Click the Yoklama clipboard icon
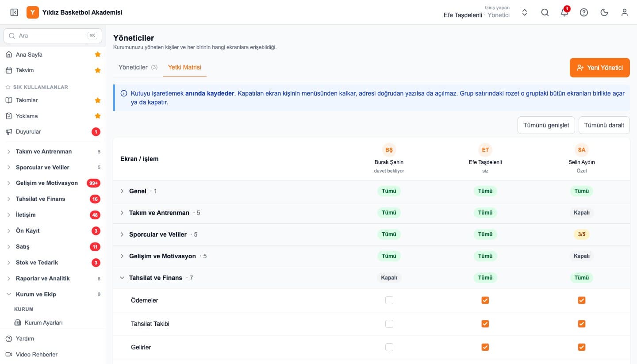The image size is (637, 364). click(x=8, y=116)
